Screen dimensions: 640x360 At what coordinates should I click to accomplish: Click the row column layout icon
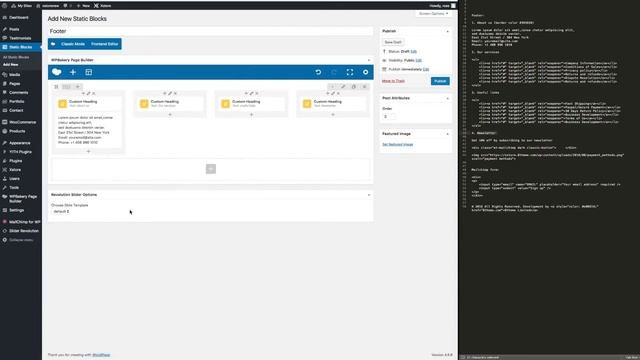[x=67, y=87]
